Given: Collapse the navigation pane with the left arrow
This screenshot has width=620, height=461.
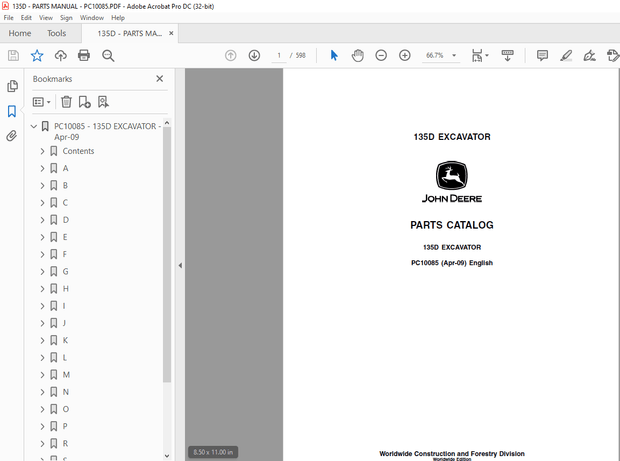Looking at the screenshot, I should [180, 265].
